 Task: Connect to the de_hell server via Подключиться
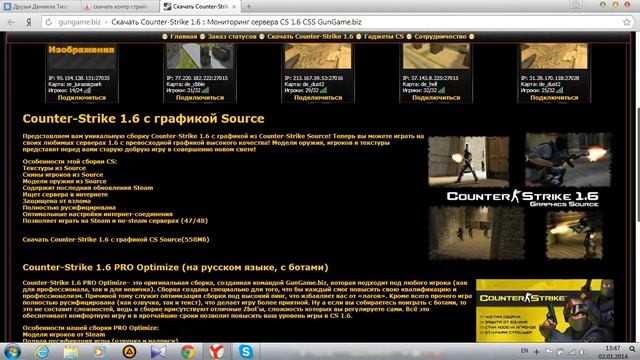[436, 98]
